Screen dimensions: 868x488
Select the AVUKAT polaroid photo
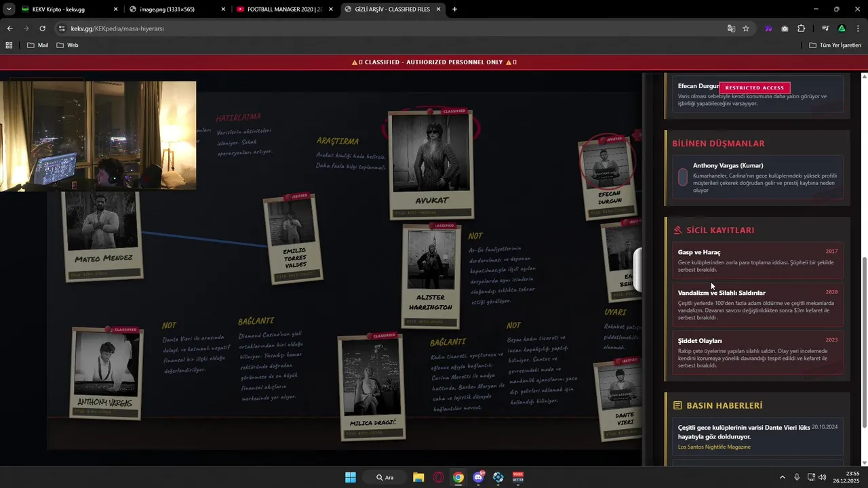[x=431, y=165]
